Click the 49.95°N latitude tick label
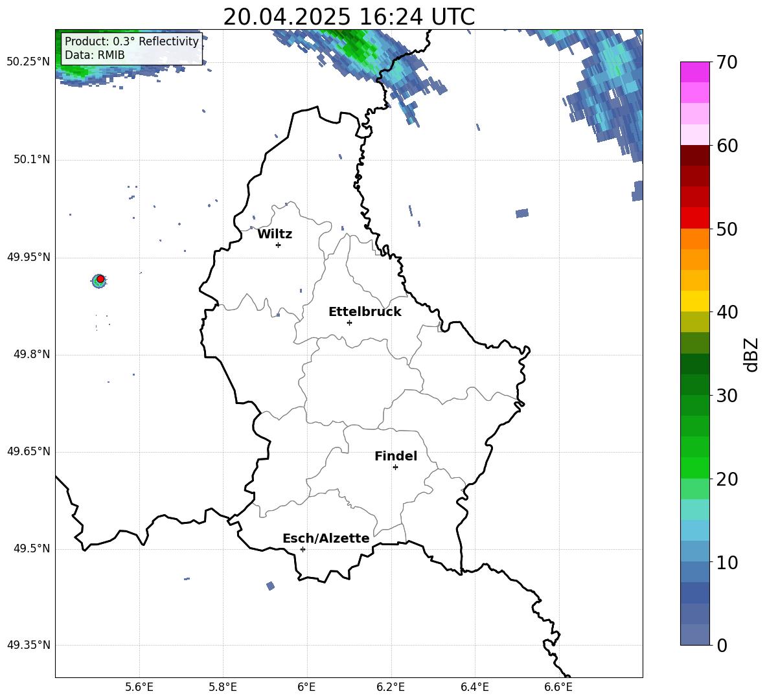Image resolution: width=767 pixels, height=700 pixels. point(29,258)
